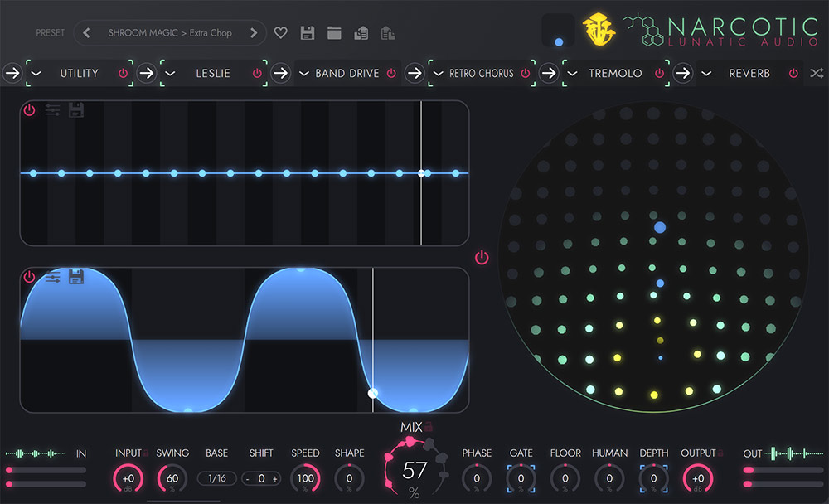829x504 pixels.
Task: Load previous preset with the left arrow
Action: point(85,32)
